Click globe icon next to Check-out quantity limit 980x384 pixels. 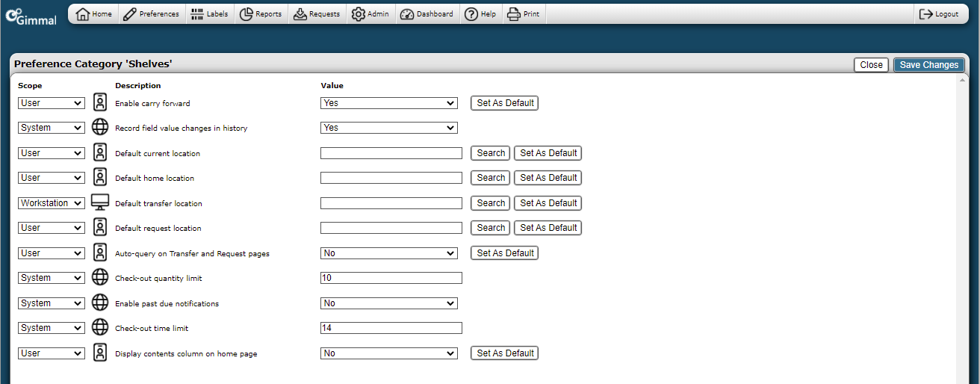(100, 278)
